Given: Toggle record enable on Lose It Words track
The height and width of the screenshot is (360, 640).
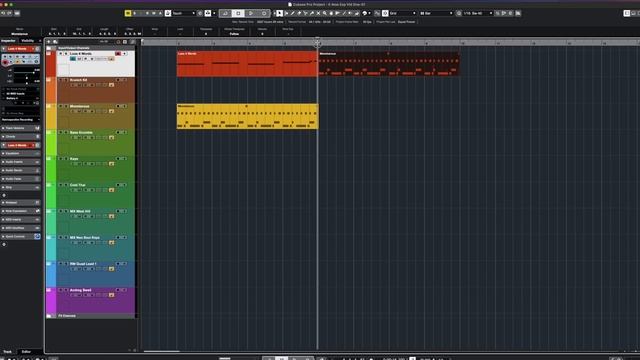Looking at the screenshot, I should 118,53.
